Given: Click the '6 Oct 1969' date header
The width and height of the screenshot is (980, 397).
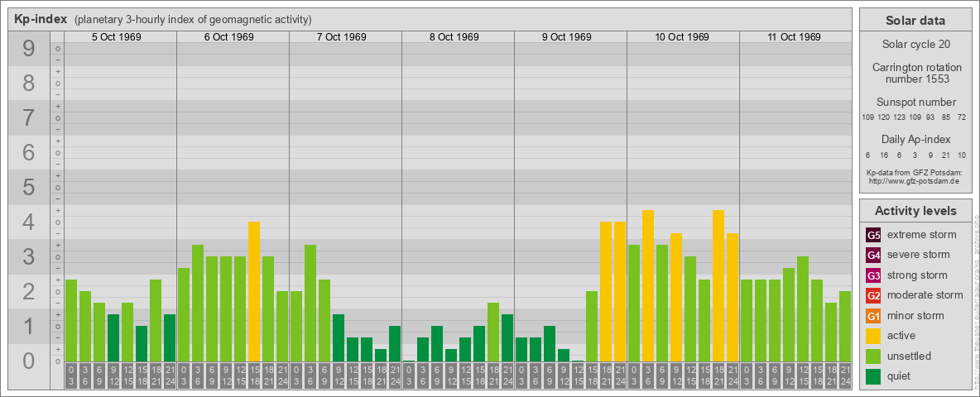Looking at the screenshot, I should [x=228, y=37].
